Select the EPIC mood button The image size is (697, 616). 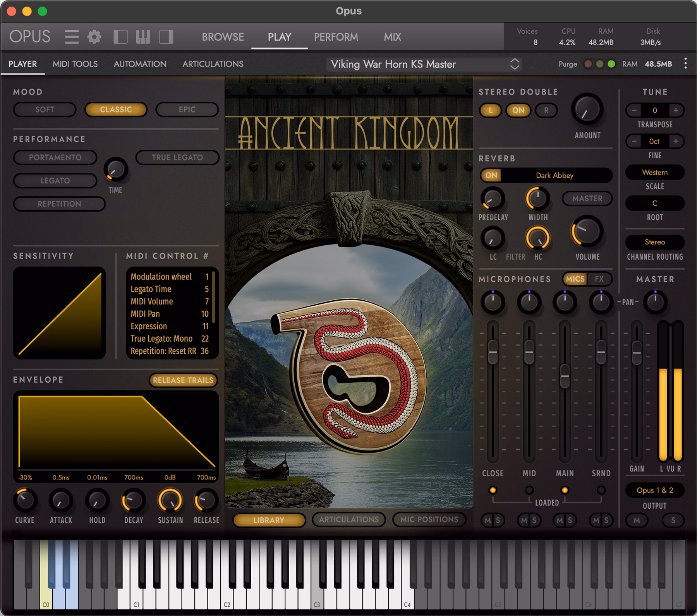tap(187, 110)
